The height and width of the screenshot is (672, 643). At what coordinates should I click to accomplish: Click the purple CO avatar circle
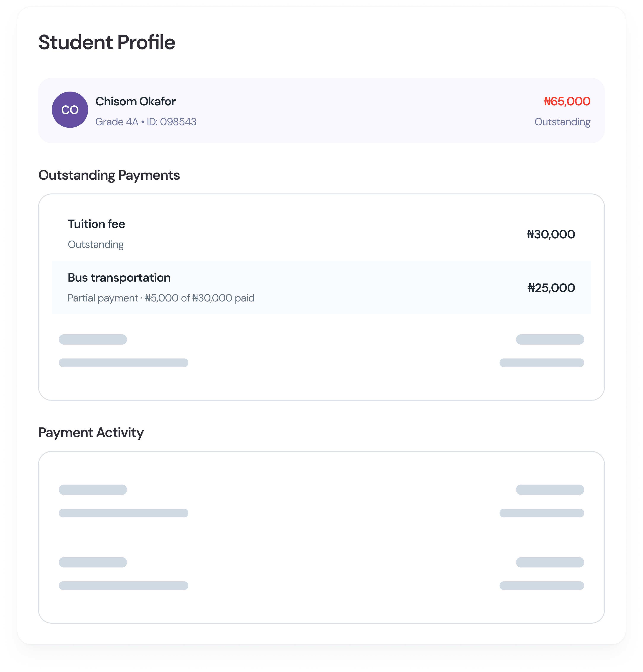pos(70,110)
